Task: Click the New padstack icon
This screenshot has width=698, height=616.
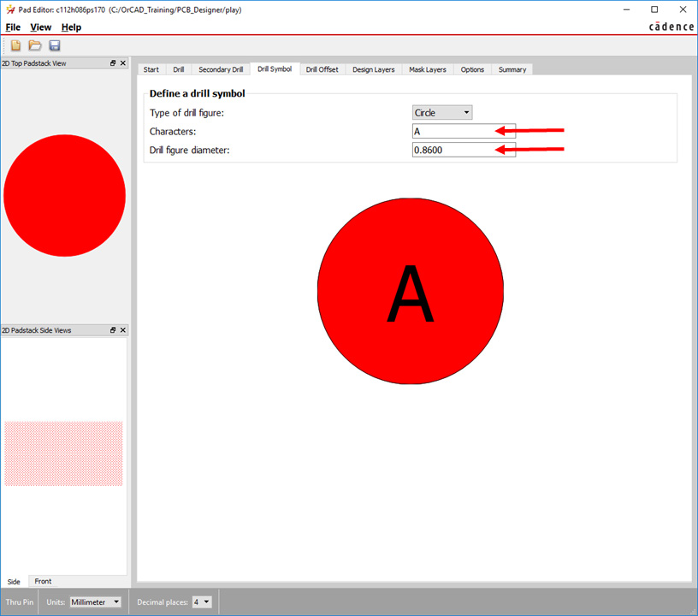Action: tap(16, 45)
